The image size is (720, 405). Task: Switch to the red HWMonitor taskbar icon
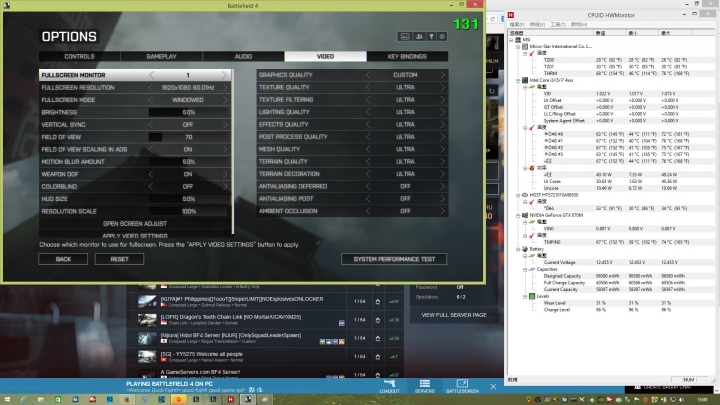tap(231, 399)
